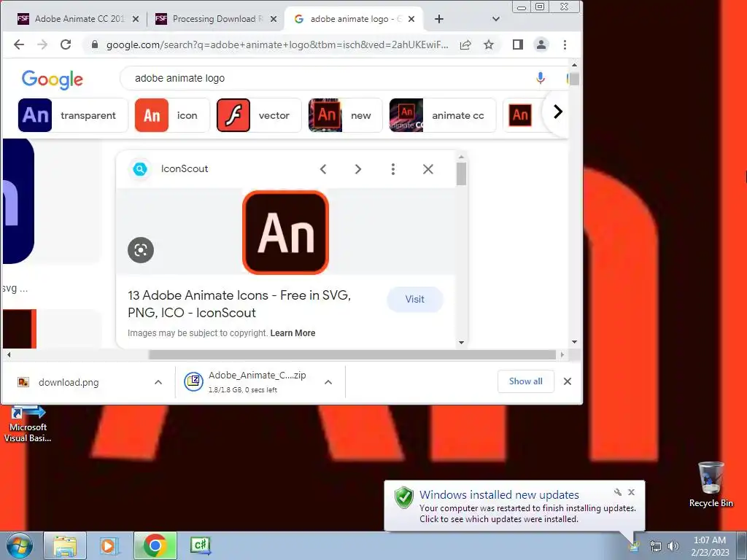Click the Chrome taskbar icon
Image resolution: width=747 pixels, height=560 pixels.
pos(155,545)
